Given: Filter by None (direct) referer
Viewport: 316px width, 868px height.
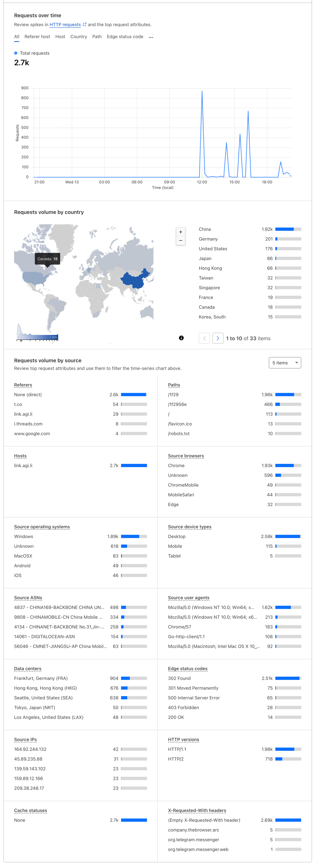Looking at the screenshot, I should 80,395.
